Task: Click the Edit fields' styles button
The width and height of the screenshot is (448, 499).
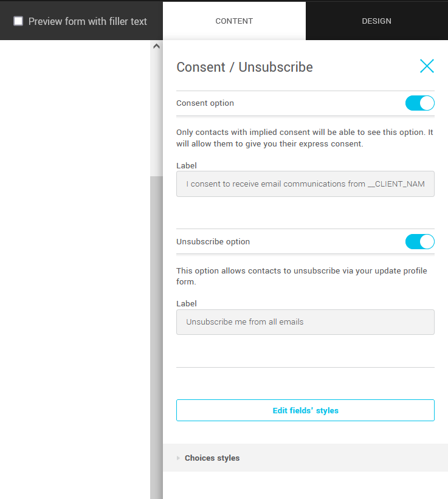Action: tap(305, 410)
